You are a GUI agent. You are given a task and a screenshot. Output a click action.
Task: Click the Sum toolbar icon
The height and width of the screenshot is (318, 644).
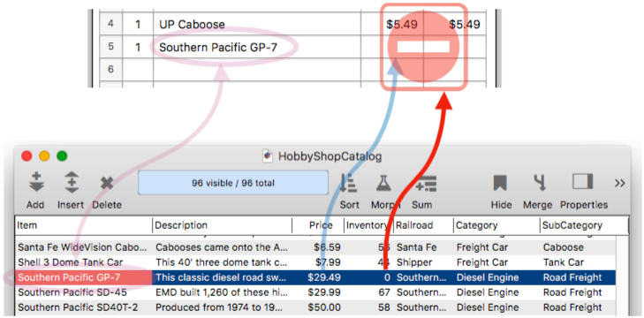426,184
